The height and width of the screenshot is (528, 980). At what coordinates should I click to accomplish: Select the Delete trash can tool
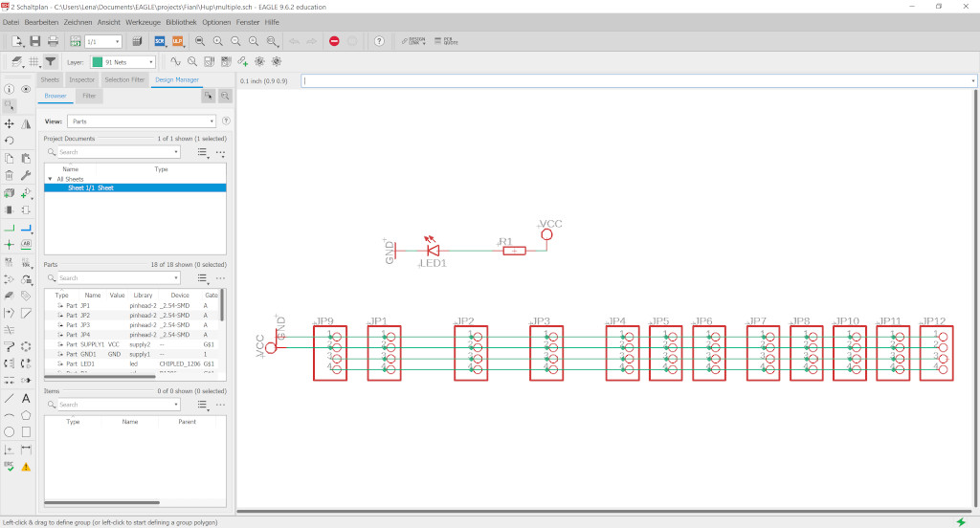point(9,176)
